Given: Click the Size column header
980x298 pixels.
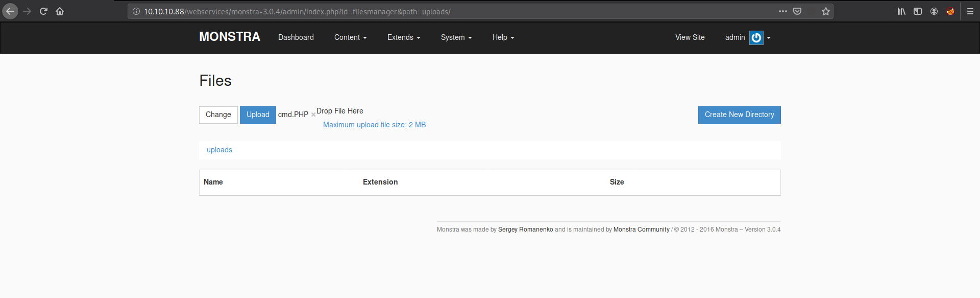Looking at the screenshot, I should 617,182.
